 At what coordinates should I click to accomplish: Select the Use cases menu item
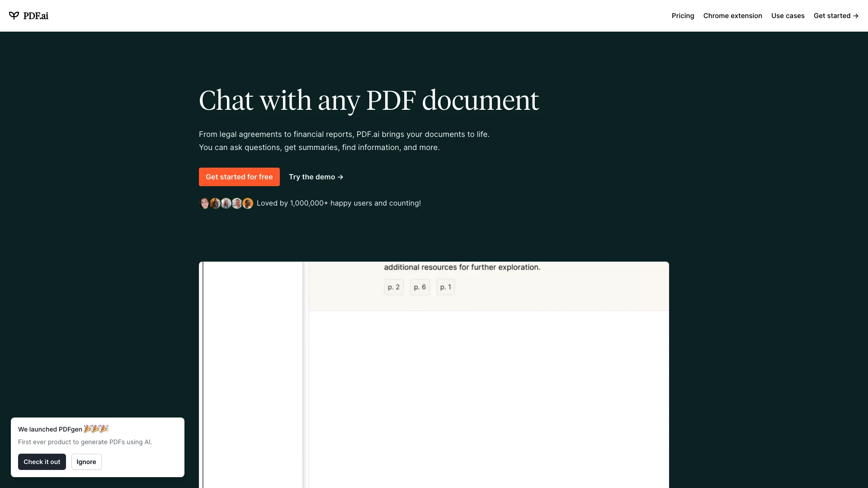point(788,15)
